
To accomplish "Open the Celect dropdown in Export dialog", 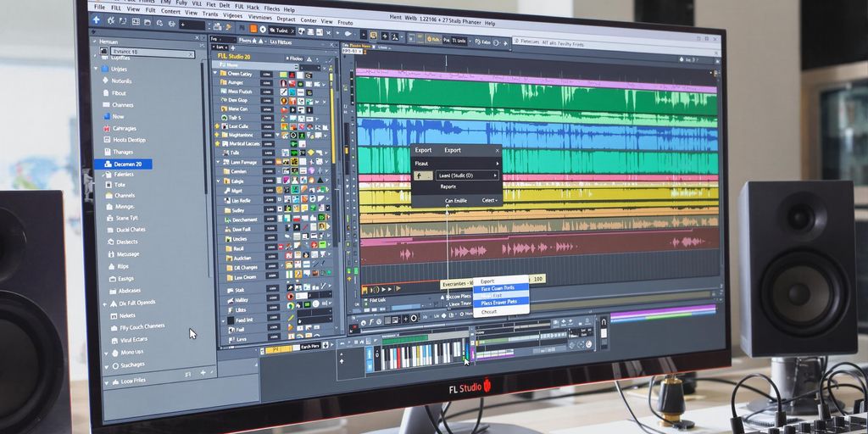I will (x=491, y=200).
